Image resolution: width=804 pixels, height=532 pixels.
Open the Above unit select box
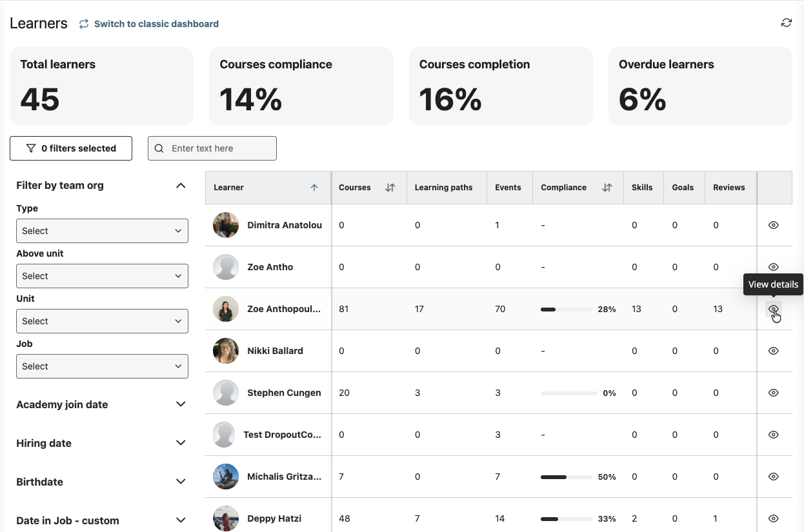point(102,276)
